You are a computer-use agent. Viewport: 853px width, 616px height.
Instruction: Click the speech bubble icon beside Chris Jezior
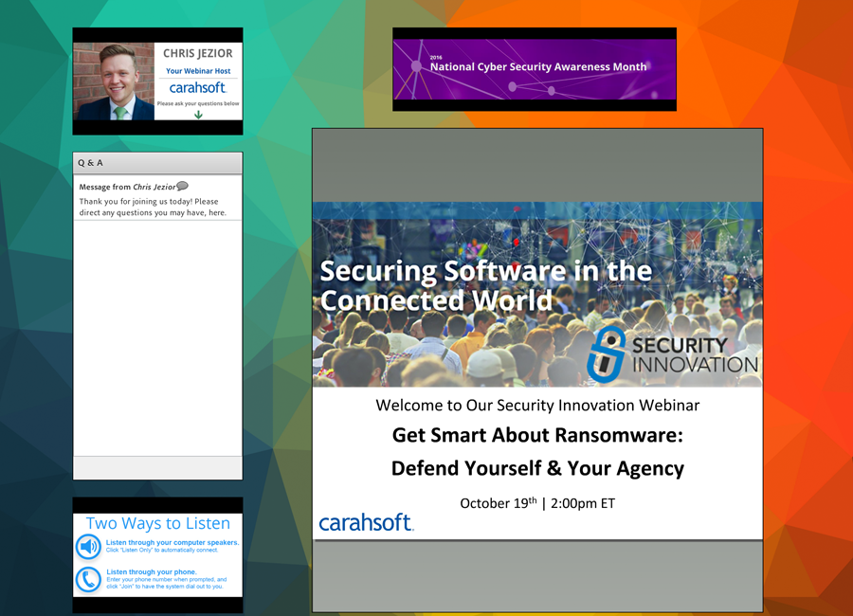182,186
